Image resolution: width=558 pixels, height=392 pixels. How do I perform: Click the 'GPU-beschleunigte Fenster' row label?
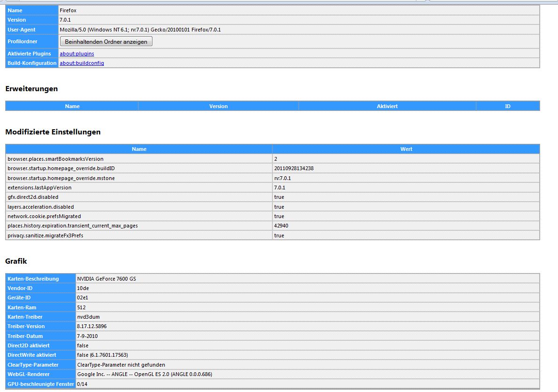tap(40, 384)
